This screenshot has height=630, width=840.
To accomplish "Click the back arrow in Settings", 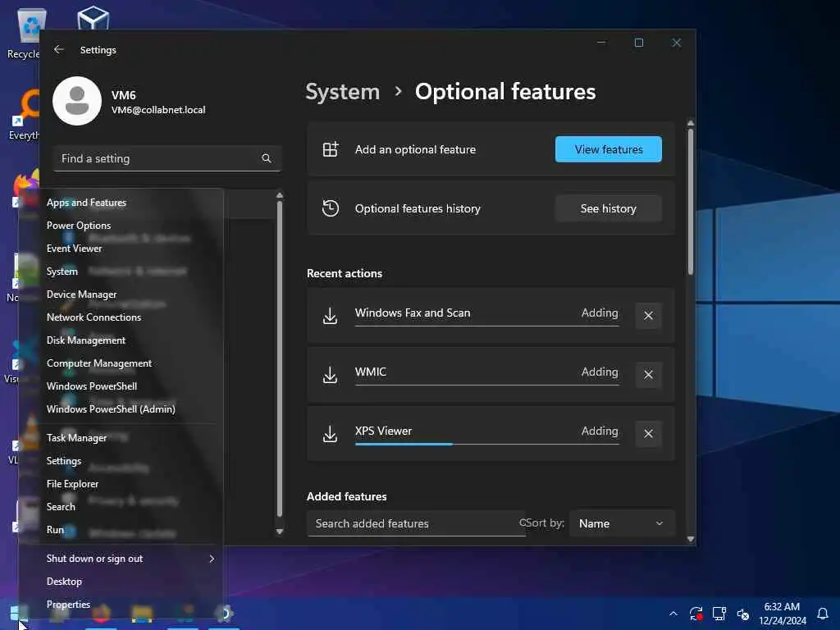I will (59, 49).
